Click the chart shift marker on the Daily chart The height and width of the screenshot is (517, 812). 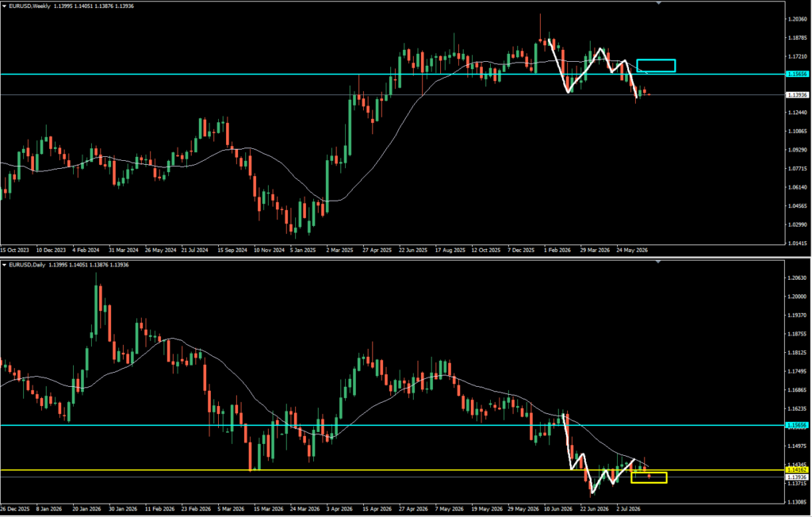[x=658, y=262]
